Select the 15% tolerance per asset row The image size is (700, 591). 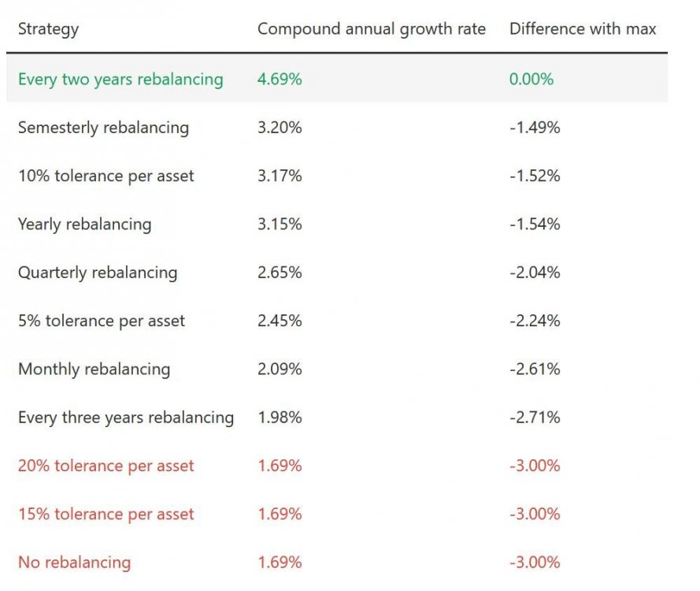click(x=106, y=514)
